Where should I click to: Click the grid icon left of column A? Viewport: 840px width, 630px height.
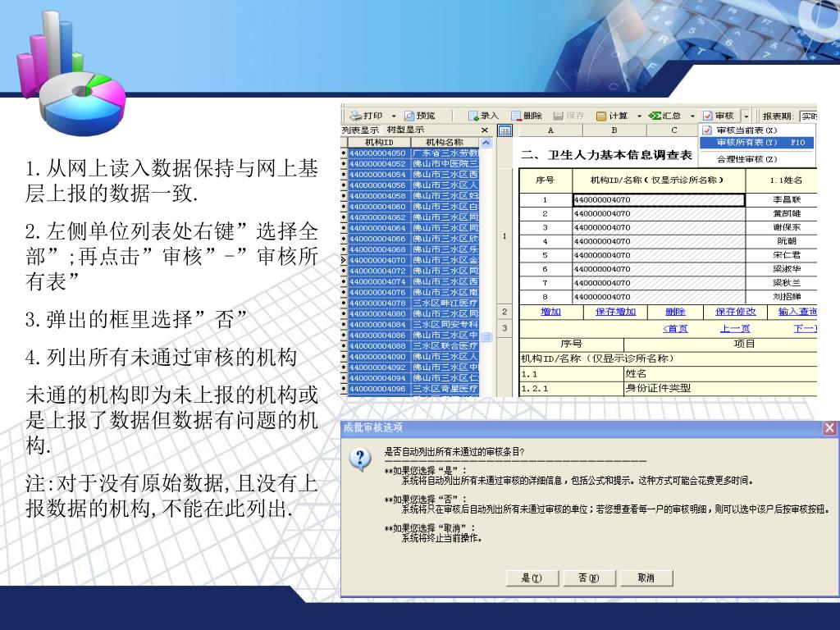click(x=504, y=130)
